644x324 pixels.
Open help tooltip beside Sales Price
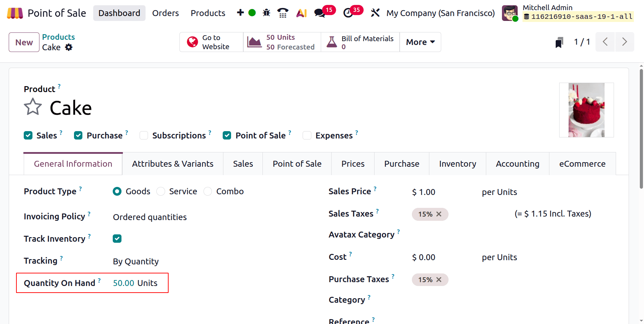click(375, 189)
